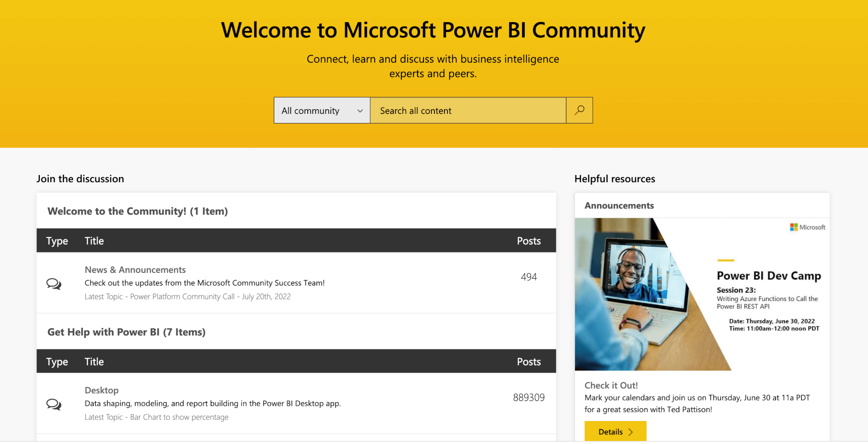868x444 pixels.
Task: Click the Title column header in Get Help table
Action: (94, 361)
